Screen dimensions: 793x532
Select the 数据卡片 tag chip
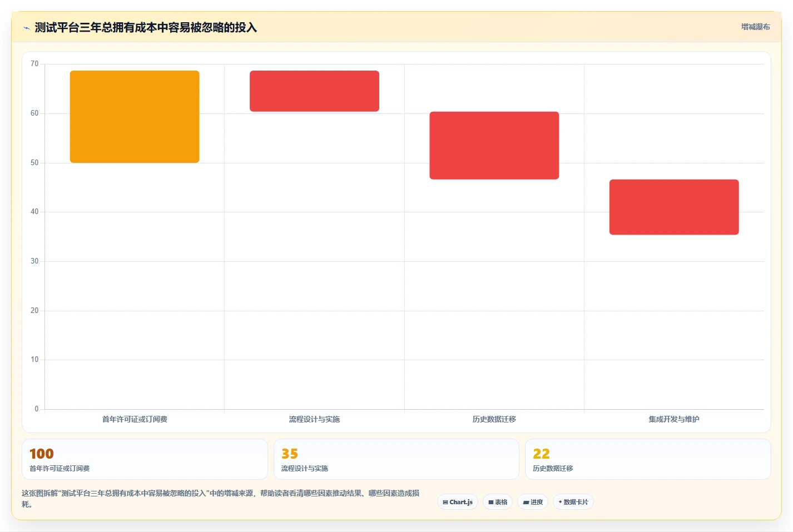tap(573, 502)
